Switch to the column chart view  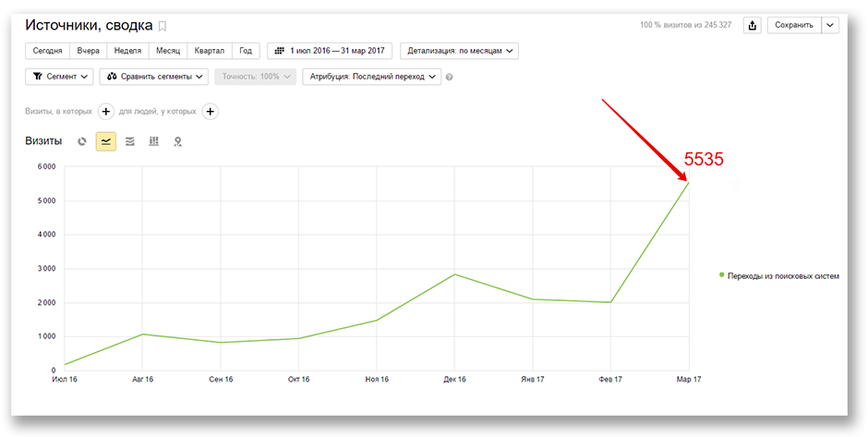154,141
